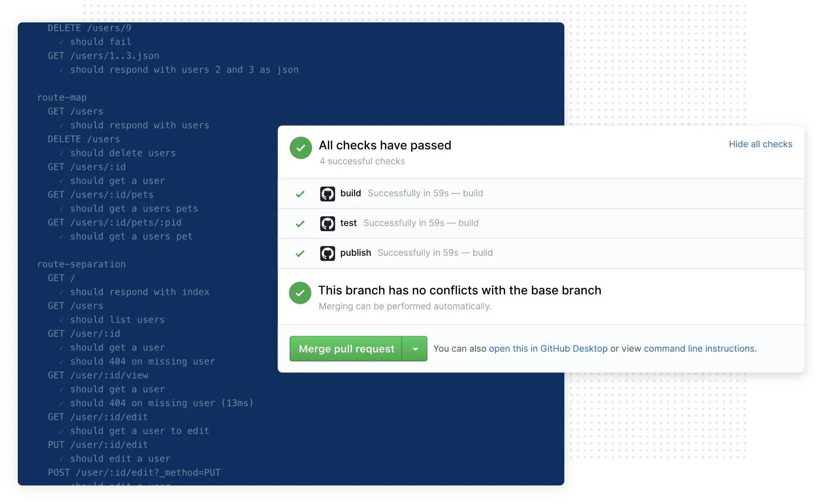The width and height of the screenshot is (833, 504).
Task: Click the bold build check name label
Action: [350, 193]
